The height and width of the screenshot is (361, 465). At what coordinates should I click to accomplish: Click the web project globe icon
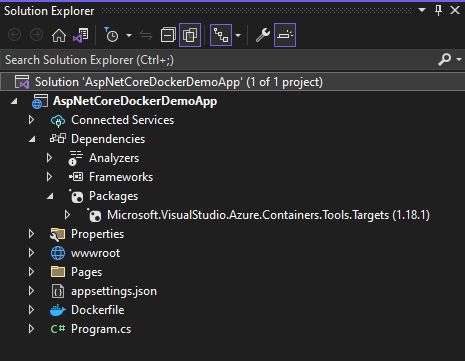[39, 101]
